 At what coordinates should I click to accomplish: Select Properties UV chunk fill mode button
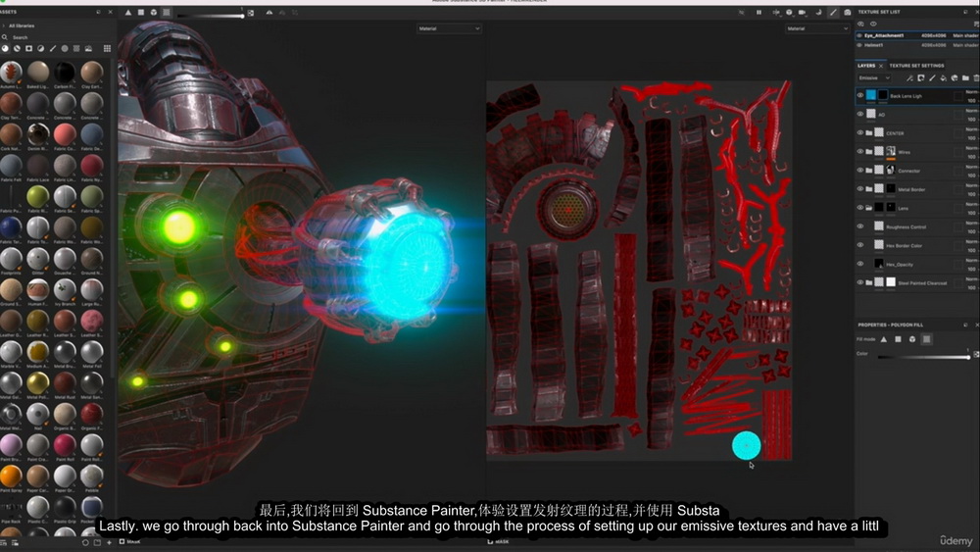[927, 339]
